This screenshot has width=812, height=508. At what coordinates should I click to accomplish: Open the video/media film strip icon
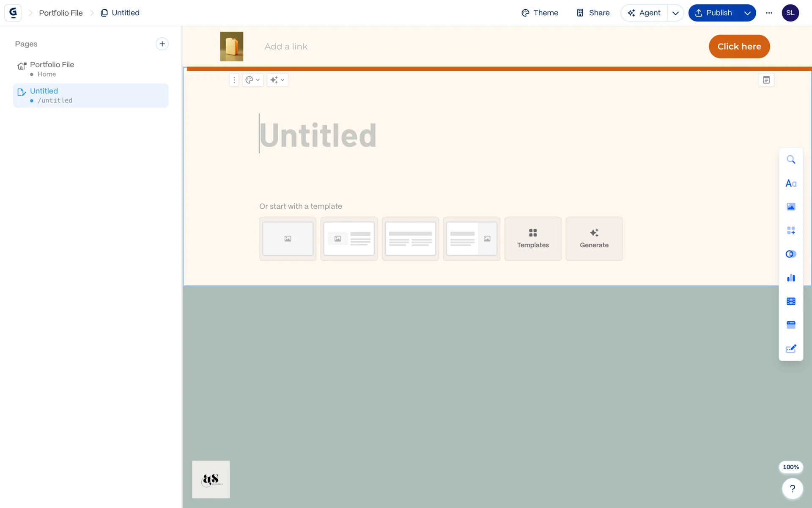pyautogui.click(x=790, y=301)
